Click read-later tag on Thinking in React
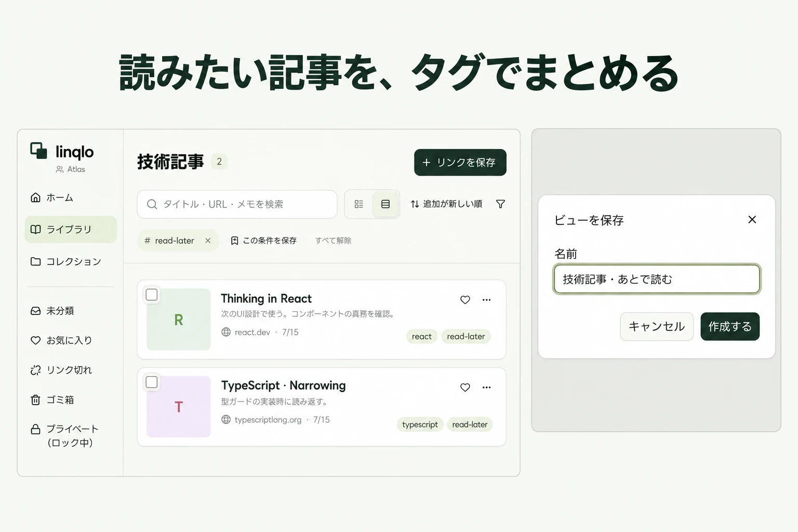Viewport: 798px width, 532px height. [466, 337]
